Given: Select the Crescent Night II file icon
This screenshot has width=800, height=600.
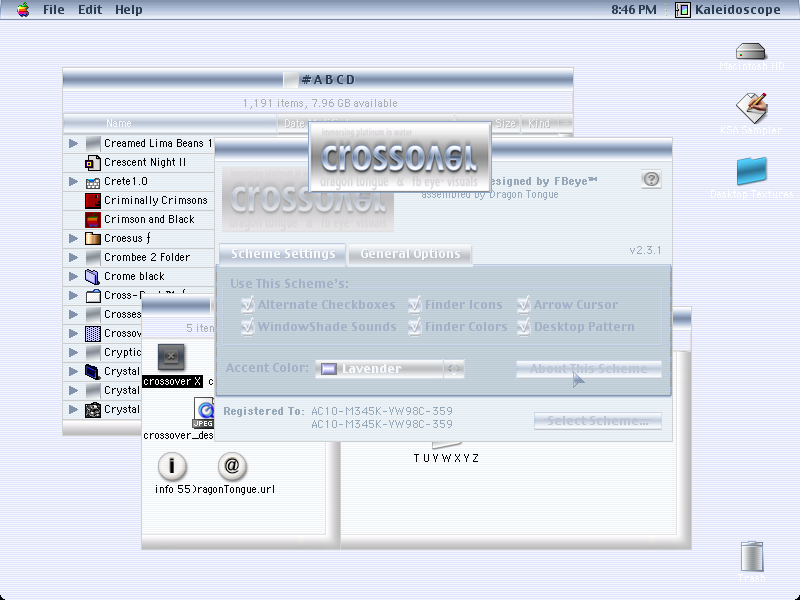Looking at the screenshot, I should click(93, 163).
